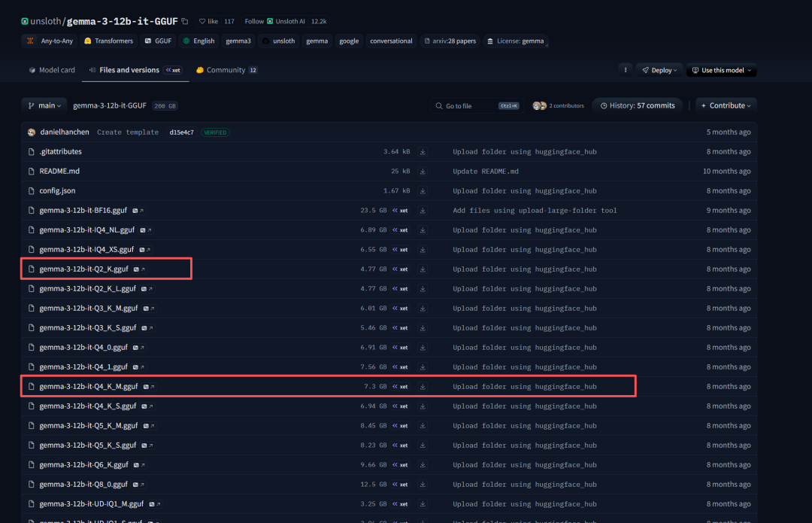Select the GGUF tag
This screenshot has height=523, width=812.
tap(158, 41)
